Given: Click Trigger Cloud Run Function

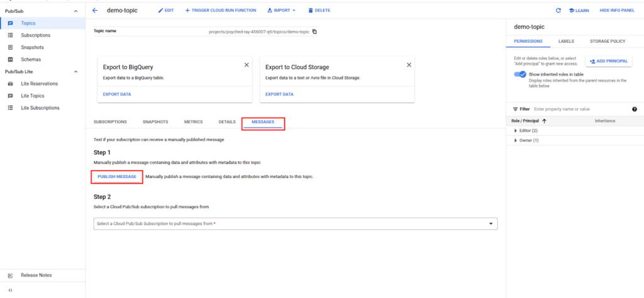Looking at the screenshot, I should point(221,10).
